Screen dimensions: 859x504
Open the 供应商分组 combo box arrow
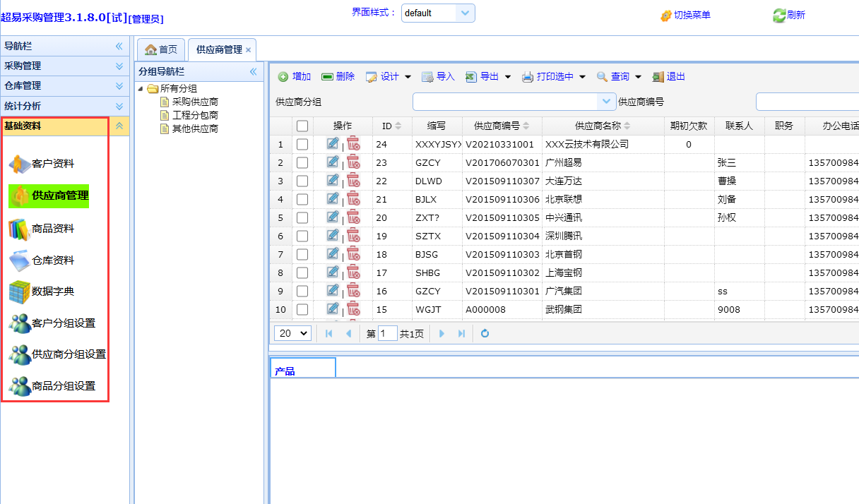[607, 102]
